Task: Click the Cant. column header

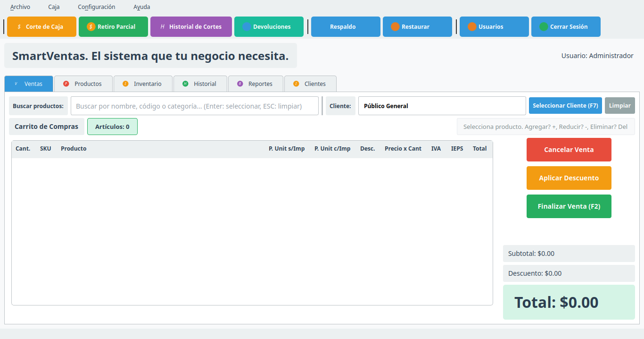Action: point(23,149)
